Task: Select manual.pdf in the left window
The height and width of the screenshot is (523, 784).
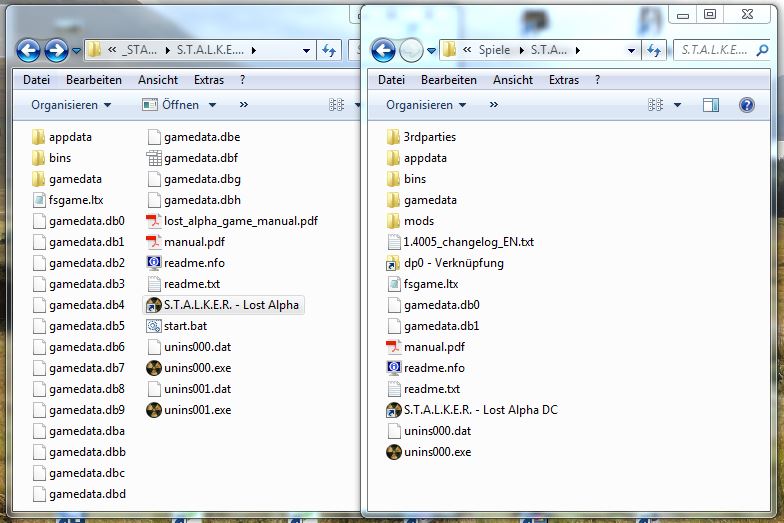Action: click(x=185, y=242)
